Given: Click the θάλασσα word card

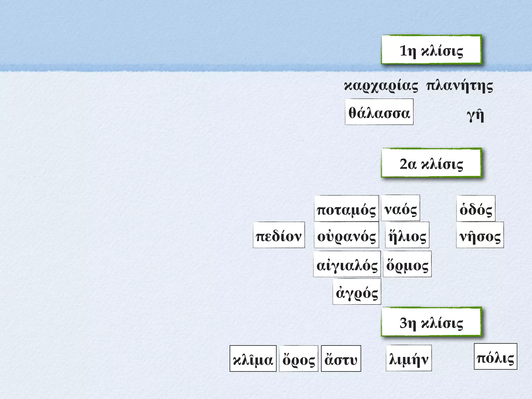Looking at the screenshot, I should [x=379, y=112].
